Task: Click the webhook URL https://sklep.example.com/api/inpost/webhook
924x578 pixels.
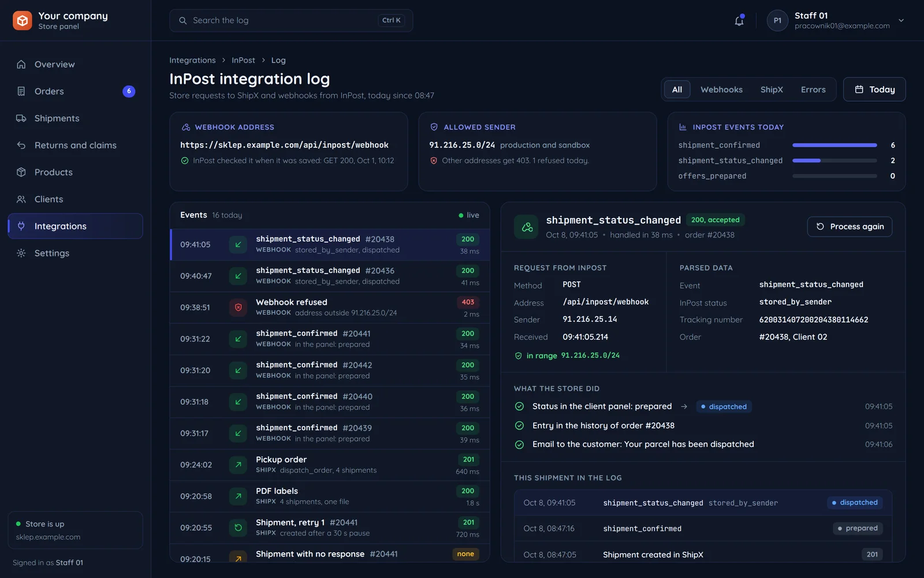Action: (x=284, y=145)
